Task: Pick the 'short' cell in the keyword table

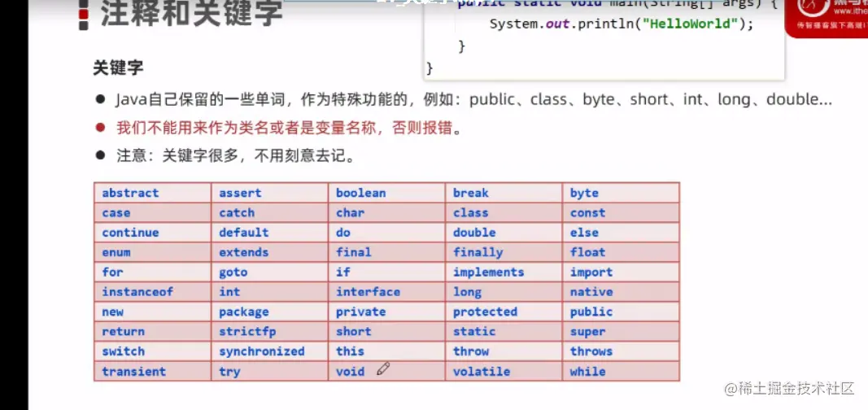Action: pos(386,332)
